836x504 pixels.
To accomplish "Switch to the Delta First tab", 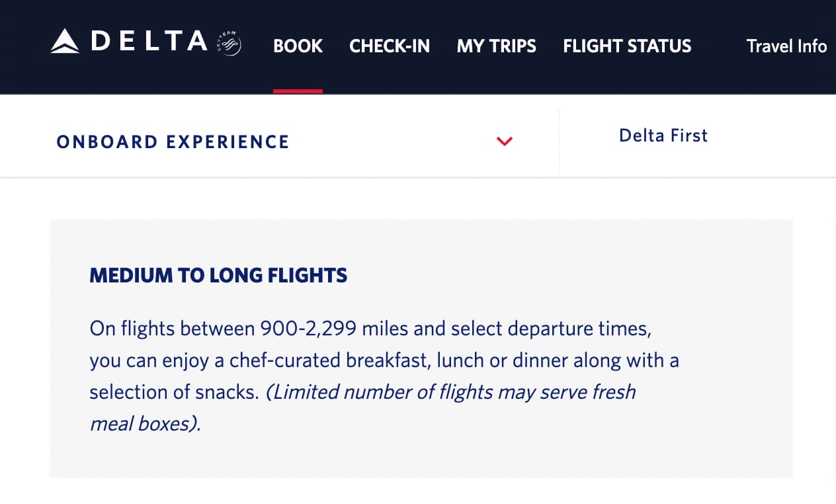I will 663,136.
